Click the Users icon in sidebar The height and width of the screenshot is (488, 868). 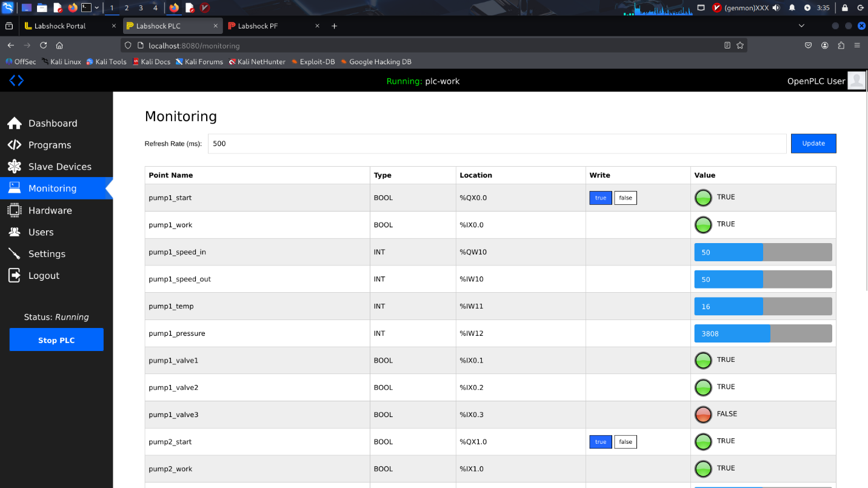(x=15, y=232)
